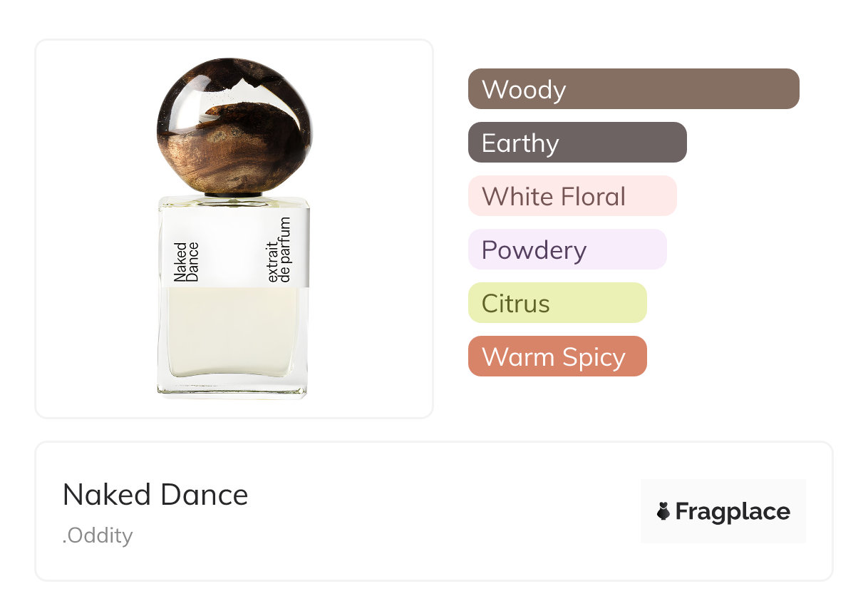This screenshot has height=616, width=868.
Task: Select the Earthy accord bar
Action: [x=577, y=143]
